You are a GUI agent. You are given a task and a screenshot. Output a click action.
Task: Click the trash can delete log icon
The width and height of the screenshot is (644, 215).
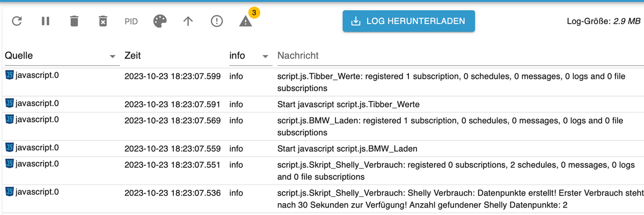click(74, 21)
